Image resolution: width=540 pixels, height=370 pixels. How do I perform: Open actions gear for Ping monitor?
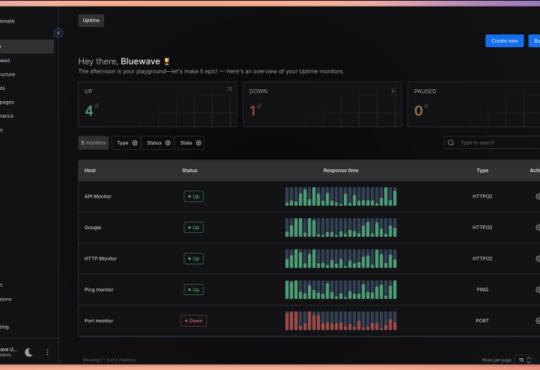click(538, 289)
